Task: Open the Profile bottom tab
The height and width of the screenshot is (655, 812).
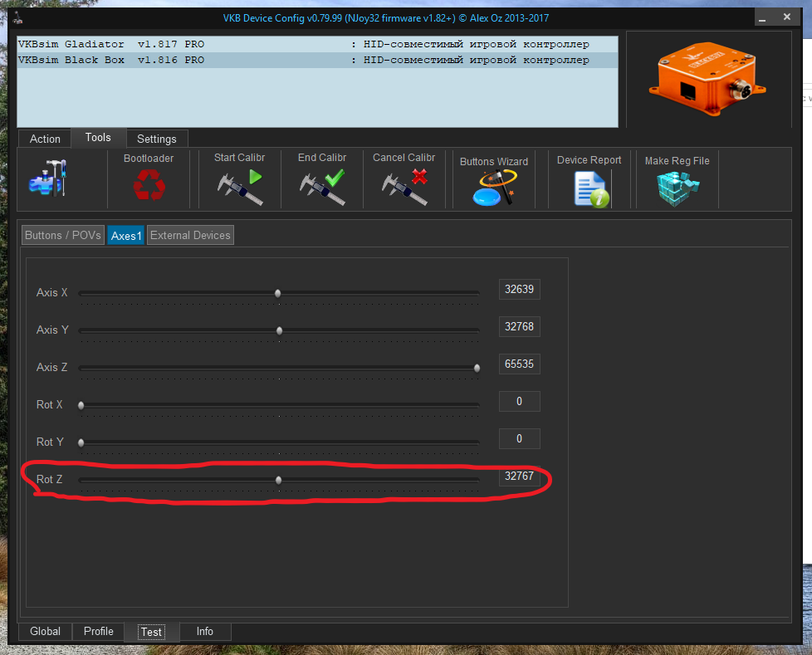Action: click(x=99, y=631)
